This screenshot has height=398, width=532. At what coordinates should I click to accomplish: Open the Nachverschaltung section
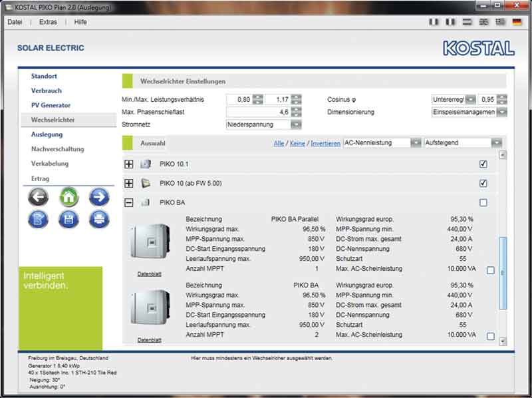[58, 149]
